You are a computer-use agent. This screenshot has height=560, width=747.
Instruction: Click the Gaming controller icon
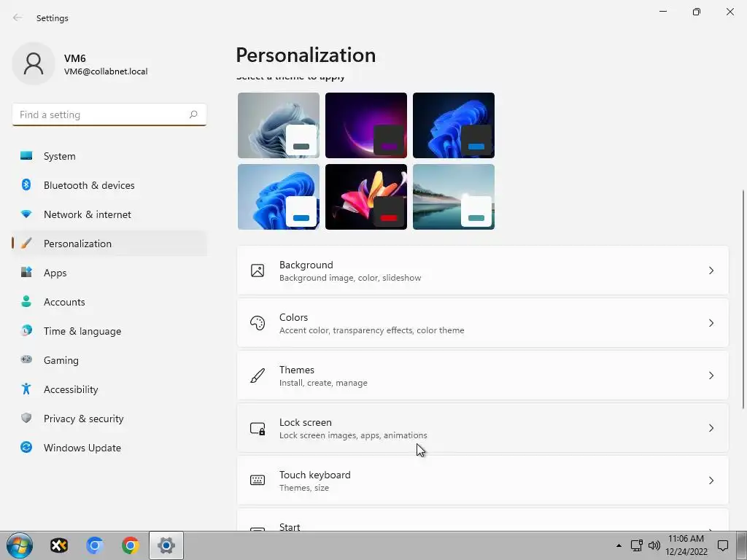click(26, 359)
